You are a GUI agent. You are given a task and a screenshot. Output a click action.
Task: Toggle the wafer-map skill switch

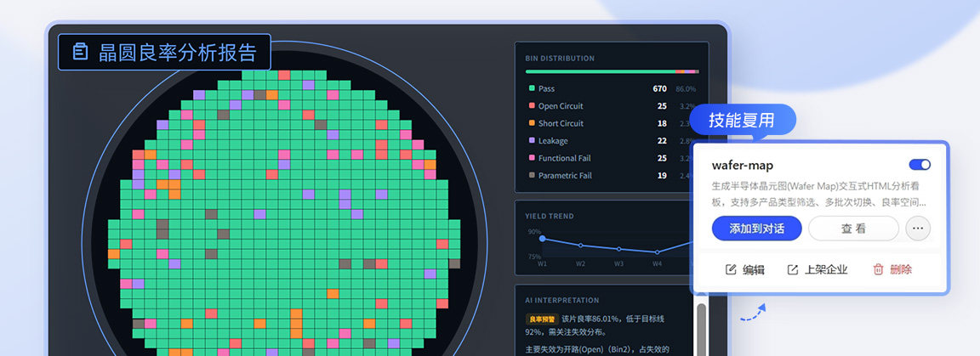[x=920, y=165]
